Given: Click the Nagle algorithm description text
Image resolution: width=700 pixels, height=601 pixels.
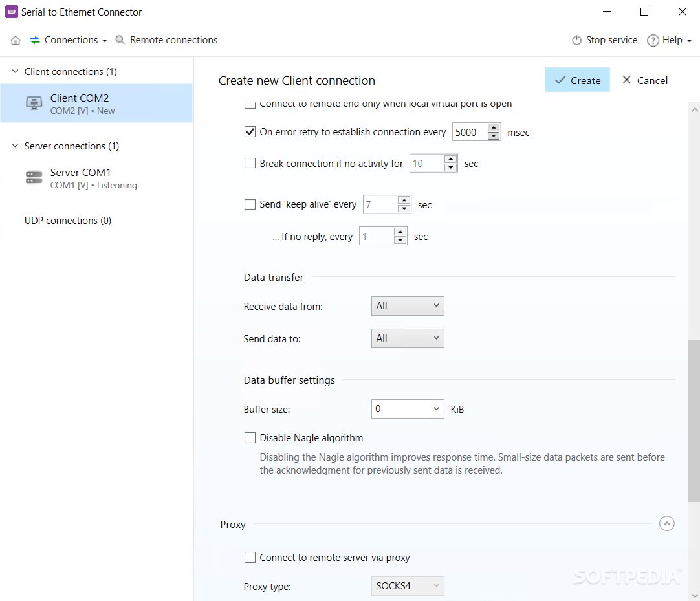Looking at the screenshot, I should (462, 463).
